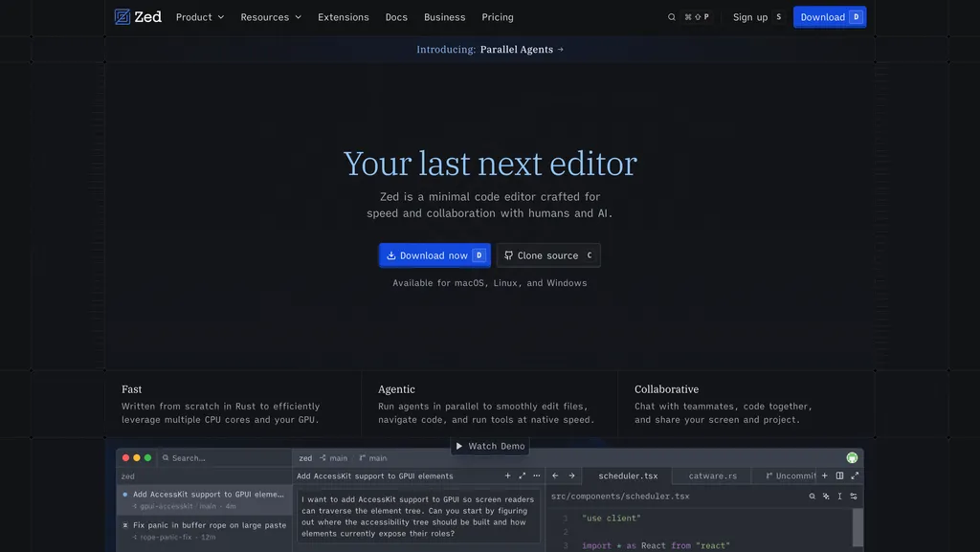Open the Pricing page

pyautogui.click(x=498, y=17)
